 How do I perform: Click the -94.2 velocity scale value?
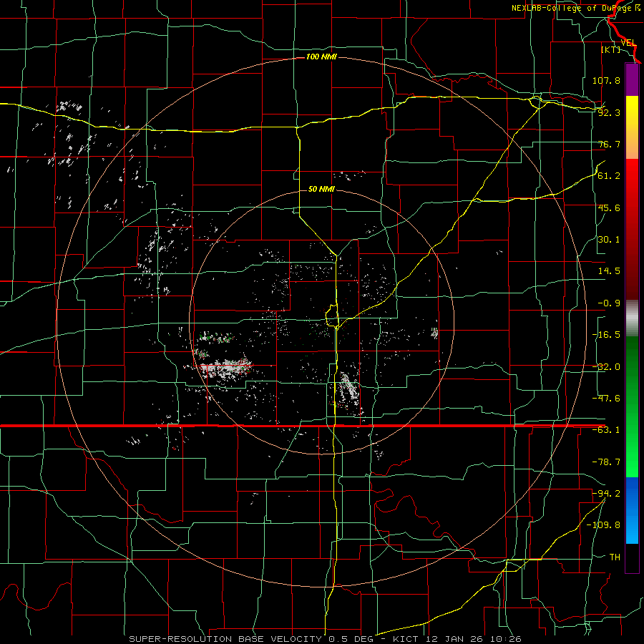pos(606,493)
